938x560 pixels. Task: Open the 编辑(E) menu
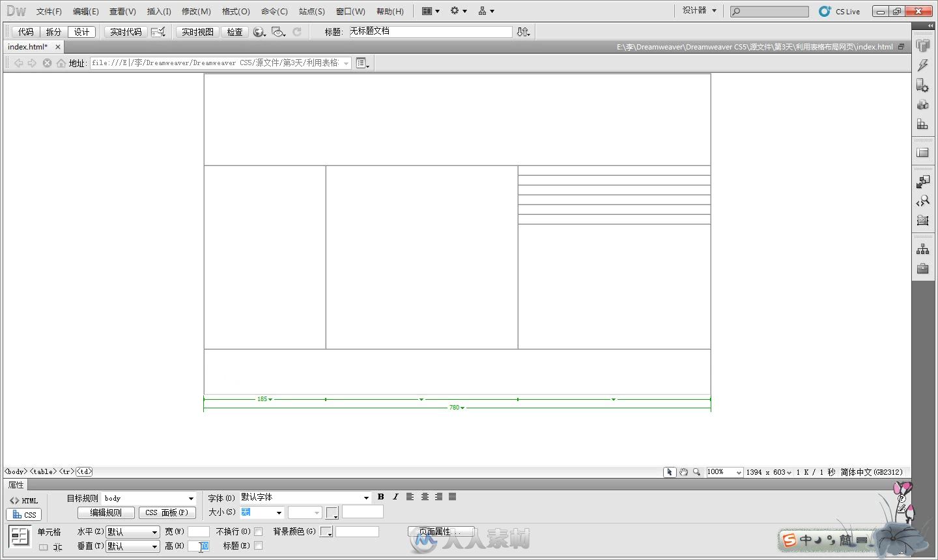(86, 12)
